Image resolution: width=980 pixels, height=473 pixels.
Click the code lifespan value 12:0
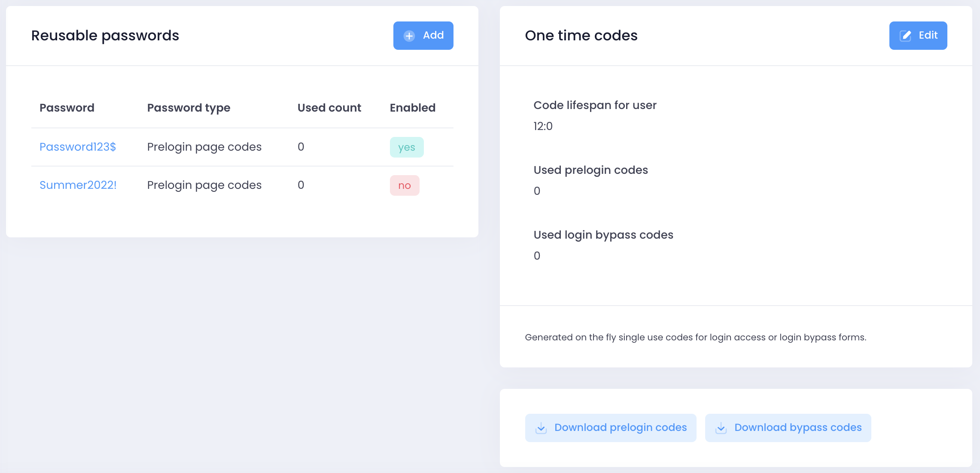[x=543, y=126]
